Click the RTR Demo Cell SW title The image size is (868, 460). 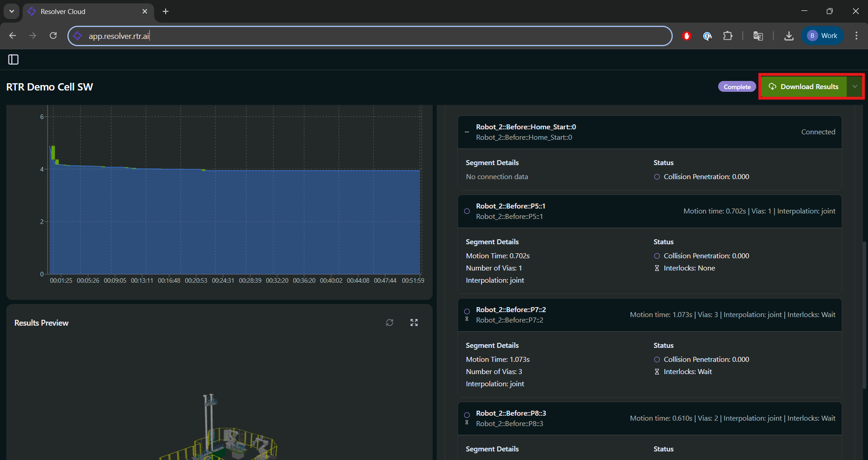point(50,87)
